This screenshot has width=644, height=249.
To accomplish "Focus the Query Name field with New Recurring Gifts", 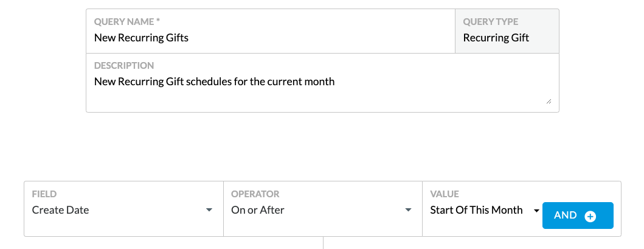I will pyautogui.click(x=271, y=31).
